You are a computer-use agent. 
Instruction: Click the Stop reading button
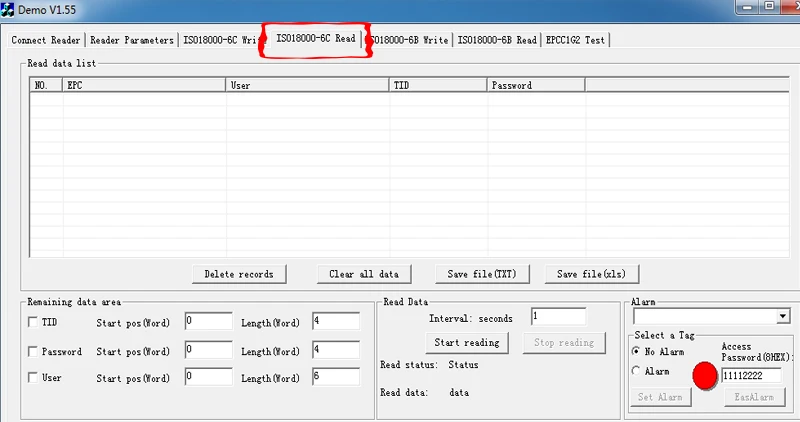[x=564, y=343]
